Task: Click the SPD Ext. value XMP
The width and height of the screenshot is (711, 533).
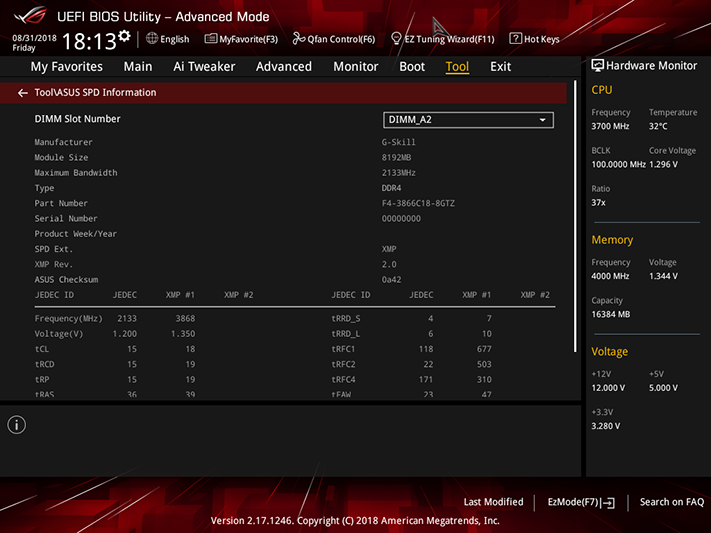Action: pyautogui.click(x=389, y=249)
